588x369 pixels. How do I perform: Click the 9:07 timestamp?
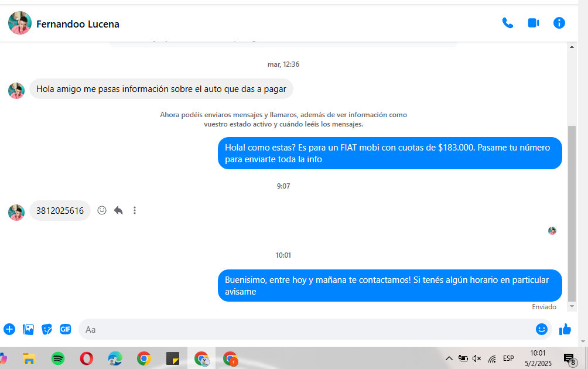click(283, 186)
